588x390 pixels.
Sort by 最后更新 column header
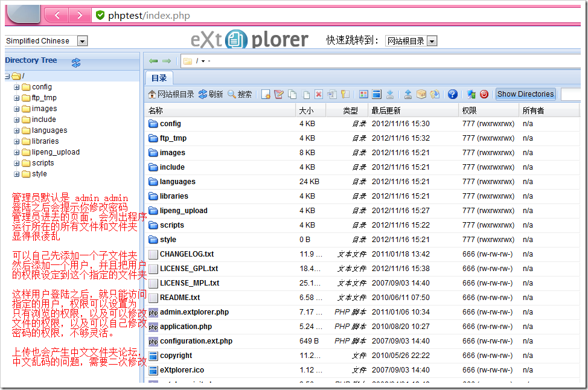tap(414, 110)
